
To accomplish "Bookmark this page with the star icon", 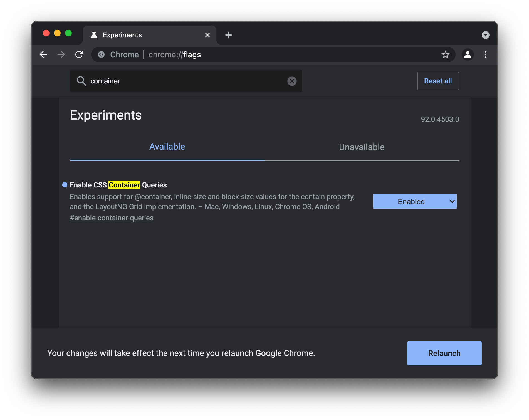I will (446, 55).
